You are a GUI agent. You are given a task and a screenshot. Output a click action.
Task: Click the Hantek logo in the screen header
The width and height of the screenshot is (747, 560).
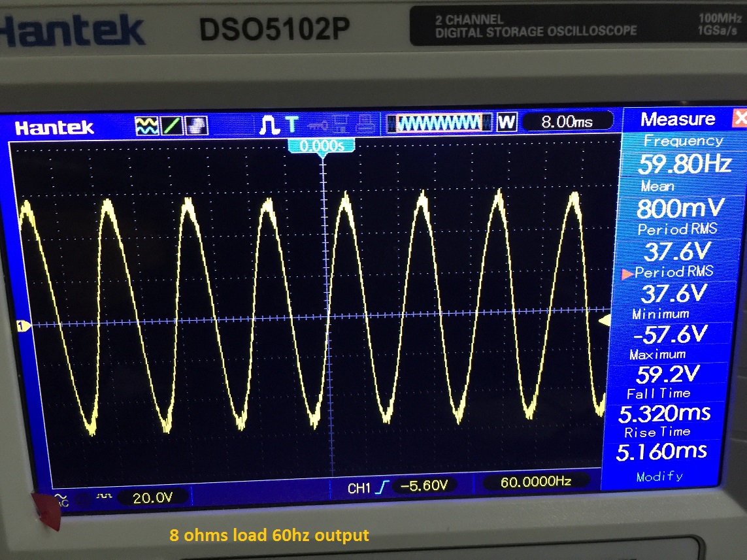tap(54, 127)
